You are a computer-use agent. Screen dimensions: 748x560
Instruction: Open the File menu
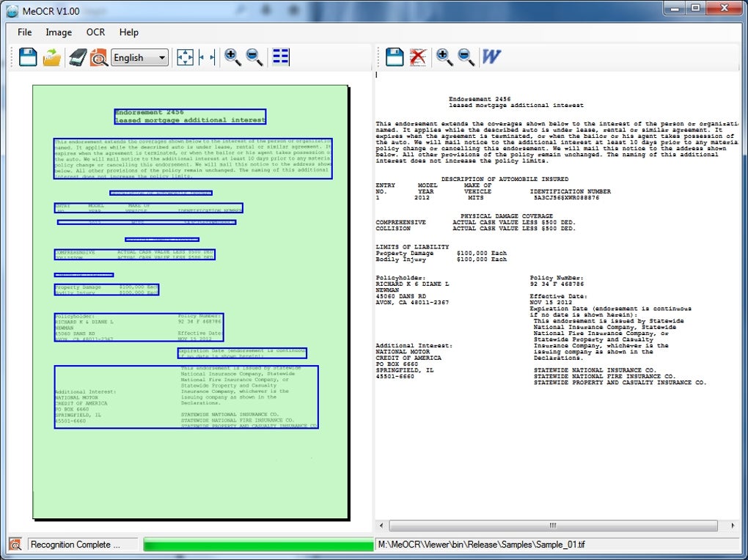[24, 32]
